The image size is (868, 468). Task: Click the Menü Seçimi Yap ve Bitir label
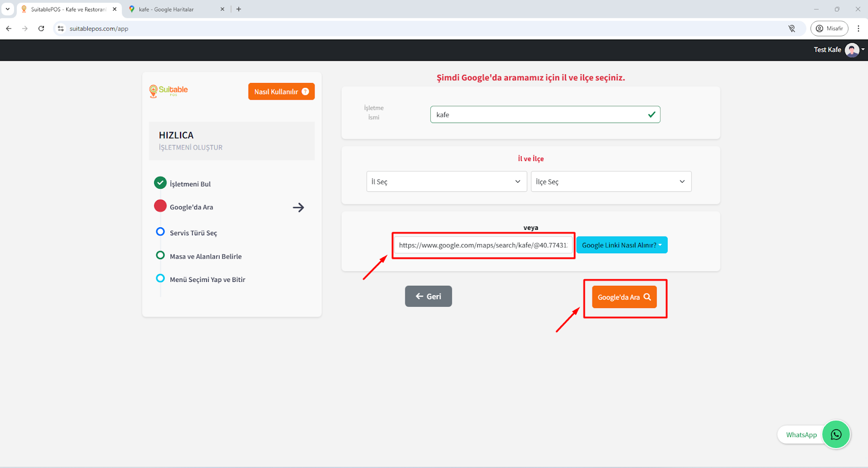(207, 280)
